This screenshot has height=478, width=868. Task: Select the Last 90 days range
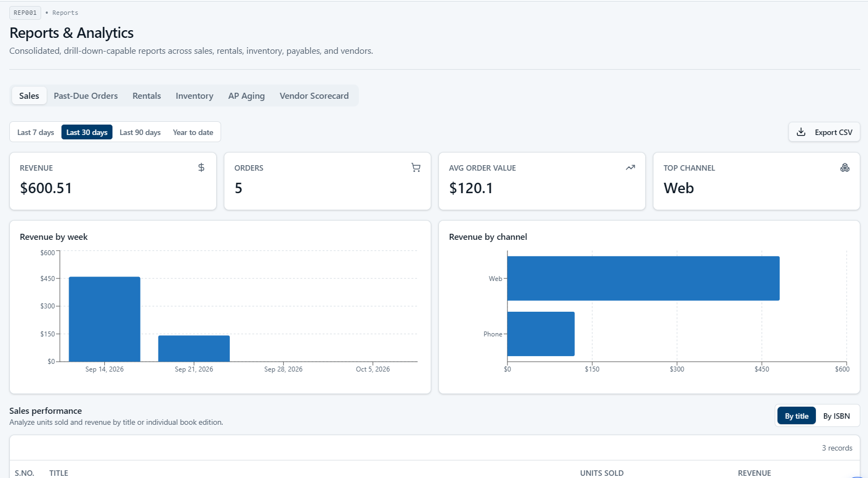(x=140, y=132)
